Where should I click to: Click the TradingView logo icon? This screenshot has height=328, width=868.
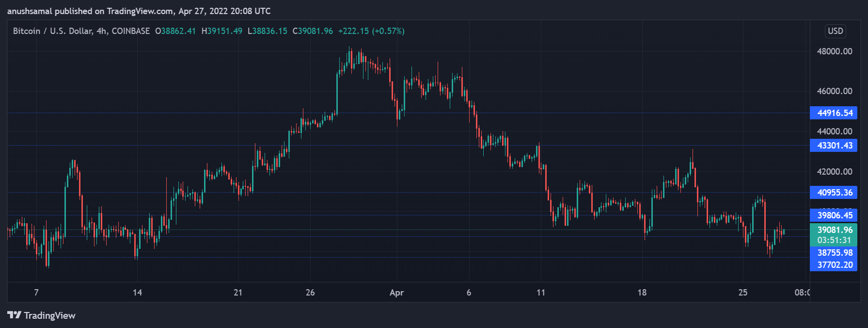pyautogui.click(x=15, y=315)
